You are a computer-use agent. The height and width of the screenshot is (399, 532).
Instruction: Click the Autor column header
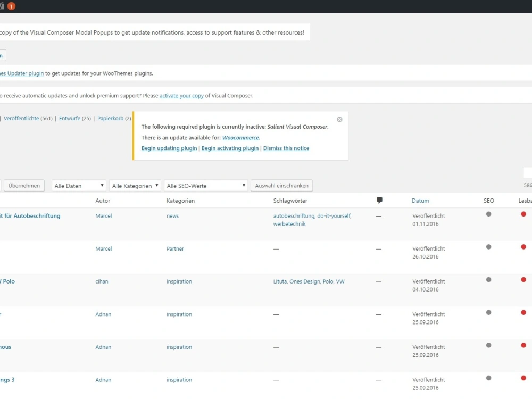103,201
